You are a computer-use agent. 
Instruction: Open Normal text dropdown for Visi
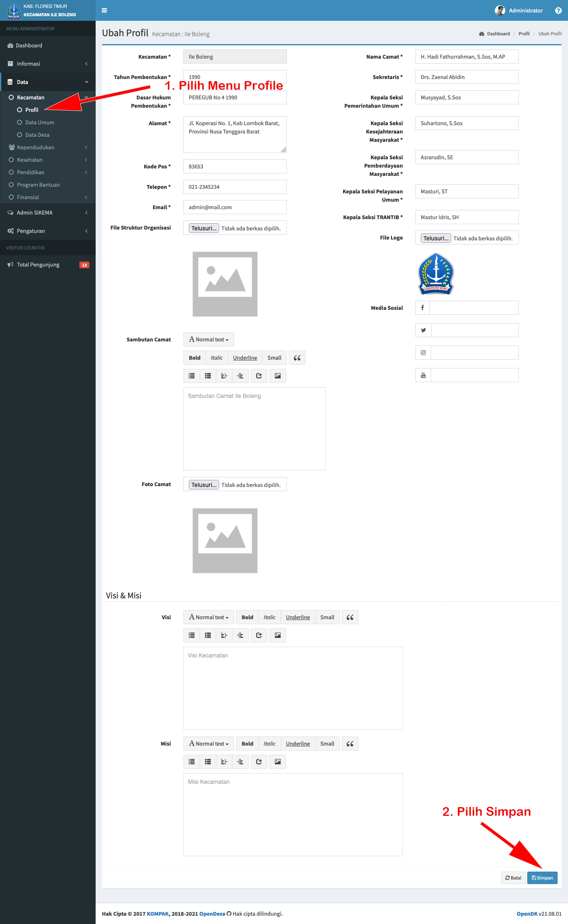tap(209, 617)
